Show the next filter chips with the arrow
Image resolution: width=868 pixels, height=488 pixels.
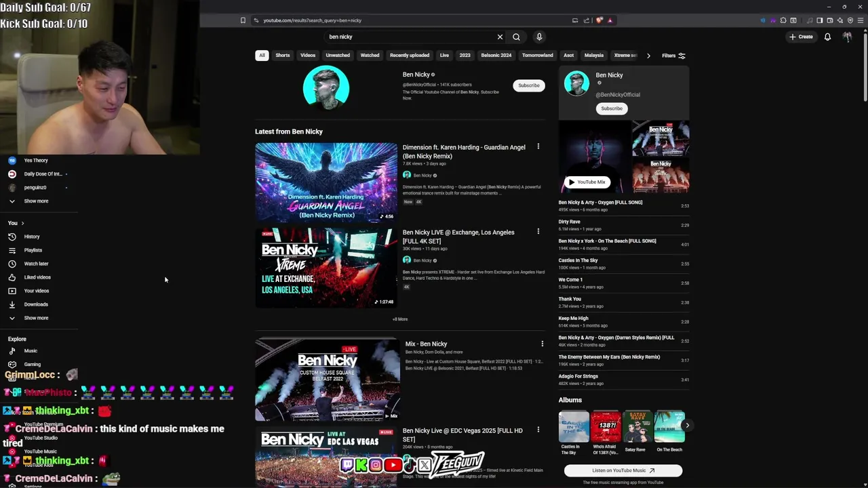(648, 56)
